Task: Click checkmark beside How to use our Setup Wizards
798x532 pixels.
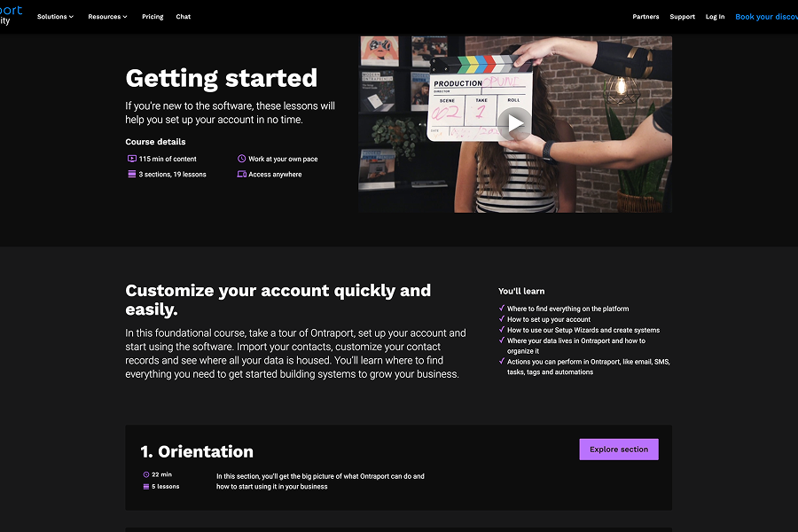Action: tap(502, 329)
